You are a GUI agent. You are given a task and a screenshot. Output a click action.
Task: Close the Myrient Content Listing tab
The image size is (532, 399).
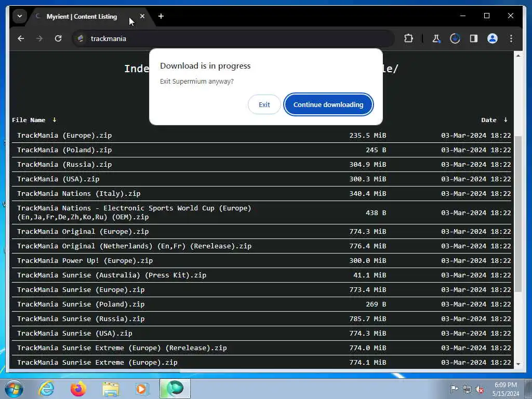point(142,16)
